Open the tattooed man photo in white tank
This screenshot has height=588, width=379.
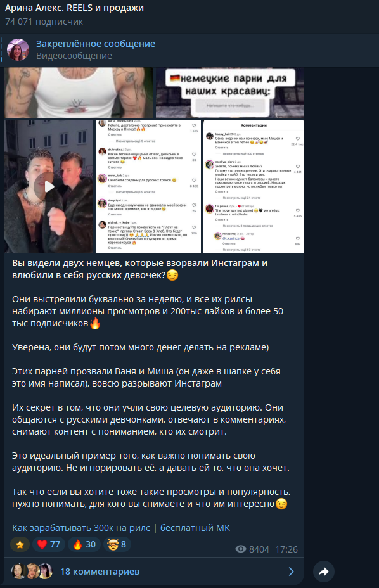(x=79, y=93)
